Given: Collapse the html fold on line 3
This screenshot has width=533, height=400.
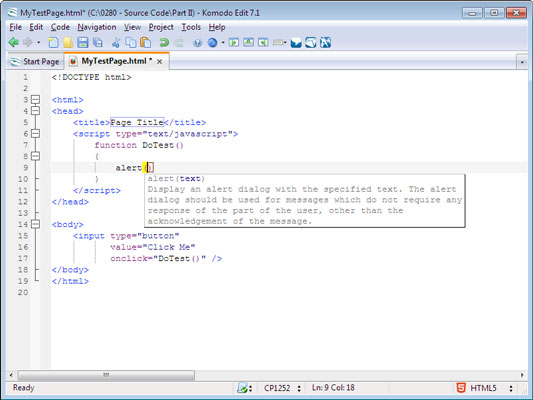Looking at the screenshot, I should click(35, 100).
